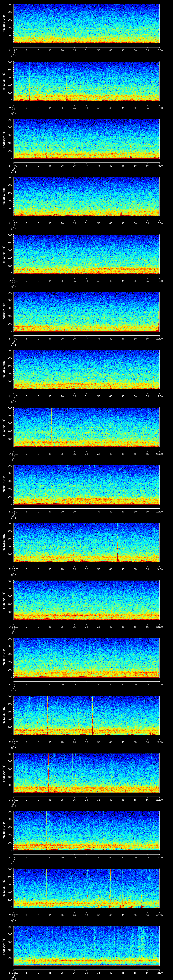Click the spectrogram panel starting at 21:19:00

87,312
